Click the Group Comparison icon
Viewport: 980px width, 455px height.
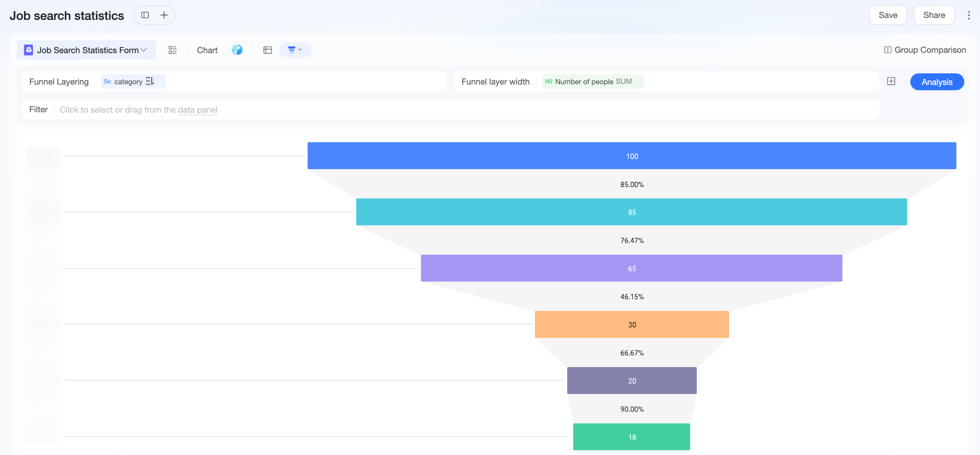(887, 50)
